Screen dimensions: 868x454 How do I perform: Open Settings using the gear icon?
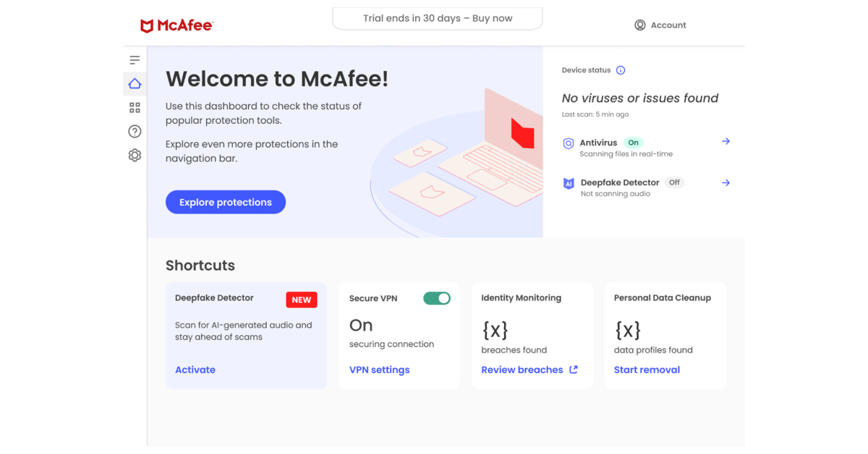(x=135, y=155)
